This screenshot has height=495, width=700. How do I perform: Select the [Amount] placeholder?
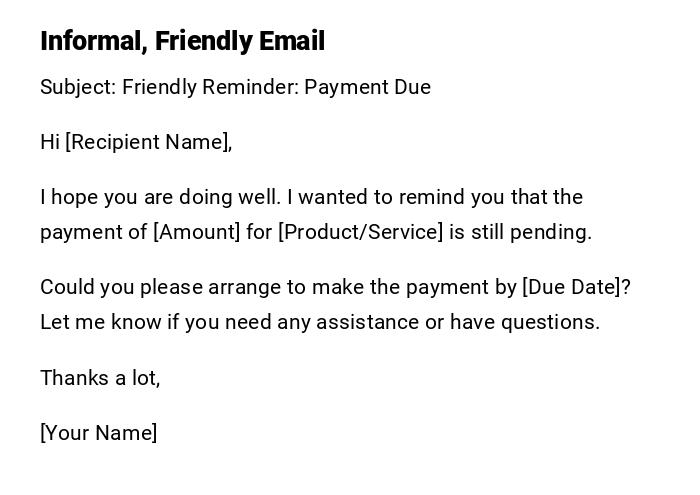[x=197, y=232]
